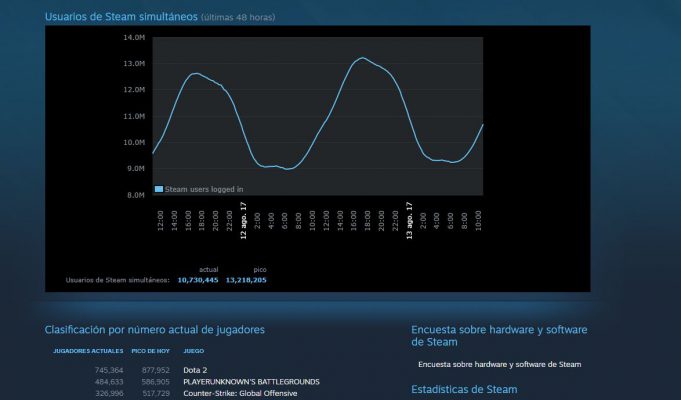Click the blue legend swatch beside Steam users logged in
This screenshot has height=400, width=681.
tap(158, 188)
